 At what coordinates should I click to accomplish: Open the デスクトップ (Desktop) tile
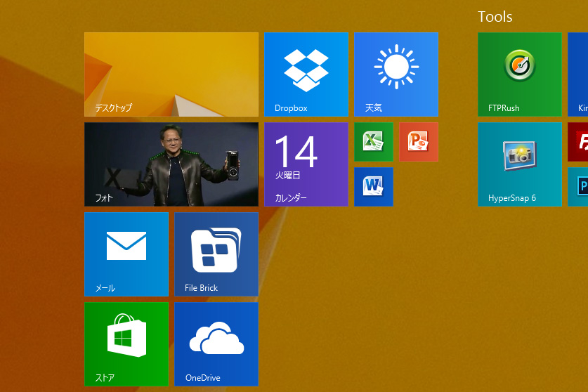(171, 74)
